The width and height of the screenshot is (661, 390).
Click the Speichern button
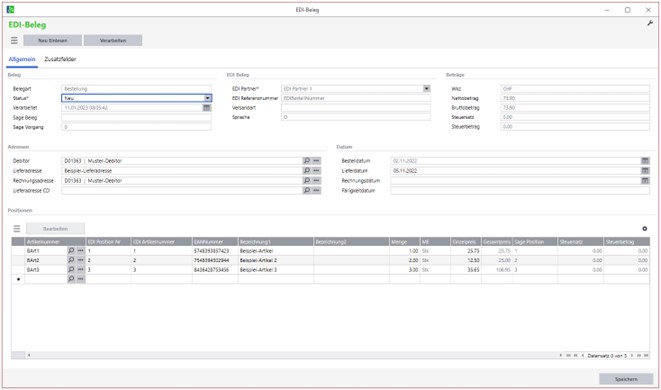[x=626, y=379]
